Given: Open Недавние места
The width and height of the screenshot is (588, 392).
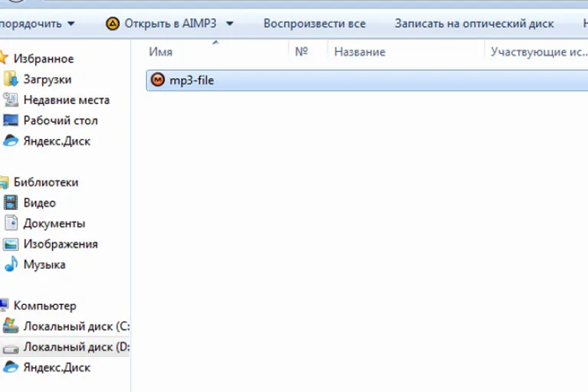Looking at the screenshot, I should 67,100.
